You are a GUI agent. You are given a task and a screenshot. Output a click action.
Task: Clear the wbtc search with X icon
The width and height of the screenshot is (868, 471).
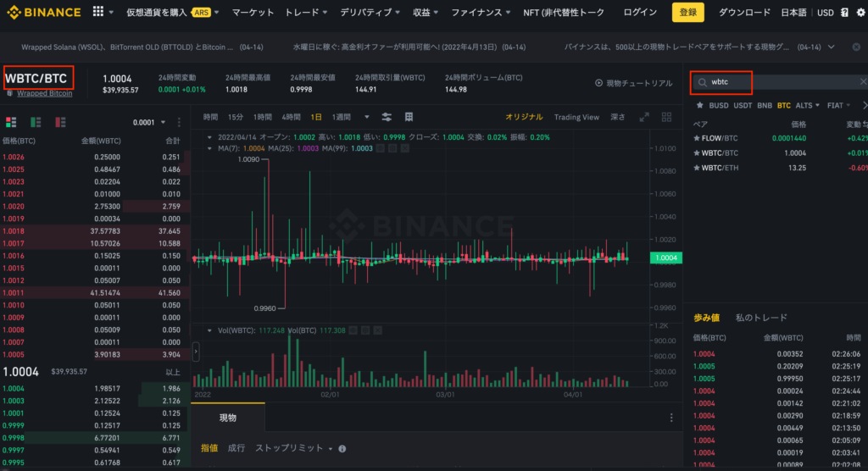pyautogui.click(x=863, y=82)
